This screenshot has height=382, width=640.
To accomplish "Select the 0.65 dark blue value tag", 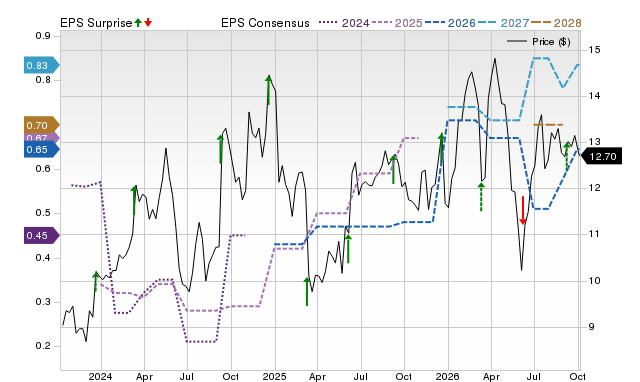I will [42, 149].
